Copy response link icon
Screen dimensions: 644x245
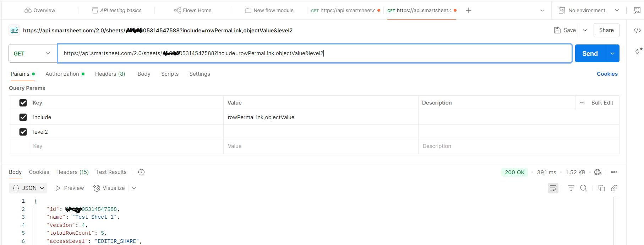coord(614,188)
